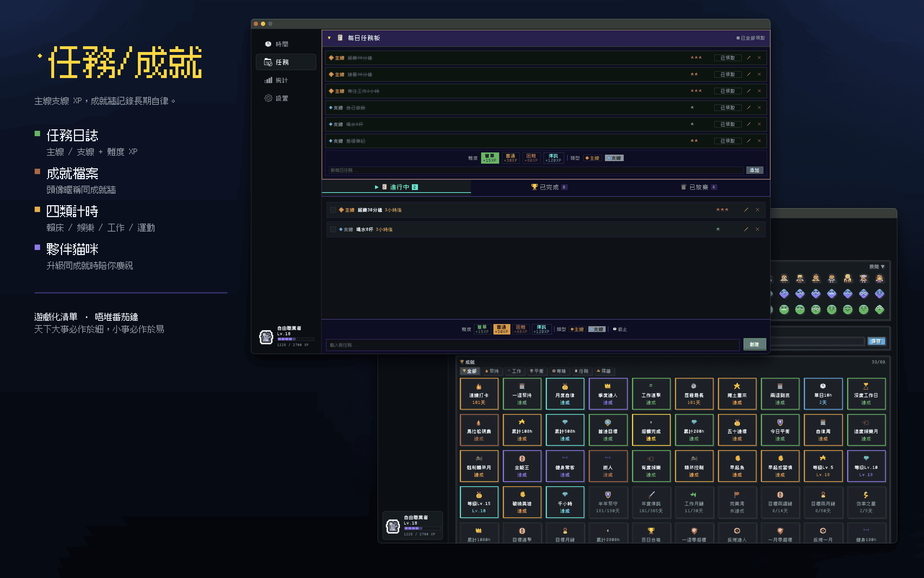Filter achievements by 專精
This screenshot has height=578, width=924.
coord(559,371)
